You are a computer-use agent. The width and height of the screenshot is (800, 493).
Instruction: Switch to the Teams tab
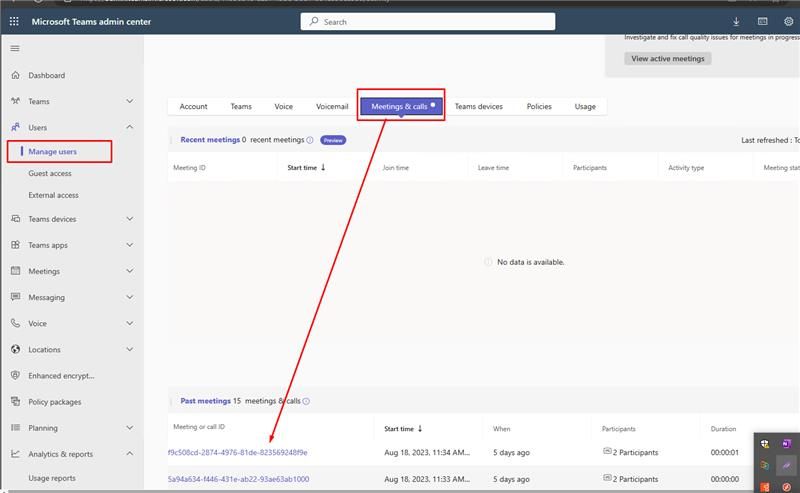[x=241, y=106]
